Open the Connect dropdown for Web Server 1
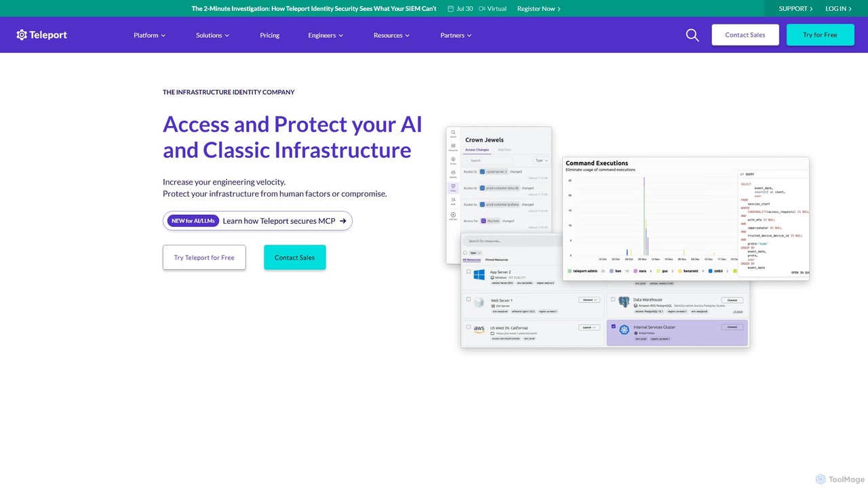Viewport: 868px width, 488px height. pyautogui.click(x=589, y=300)
